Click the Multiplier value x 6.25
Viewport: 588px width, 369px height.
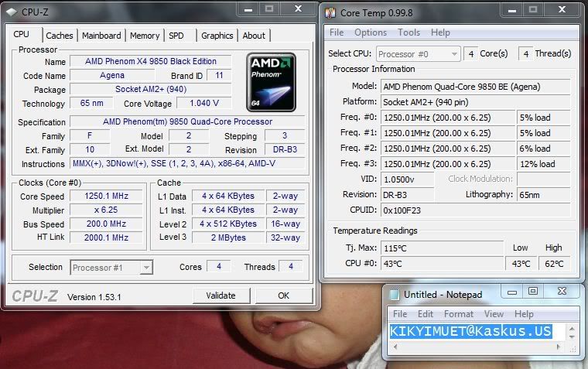(x=107, y=210)
